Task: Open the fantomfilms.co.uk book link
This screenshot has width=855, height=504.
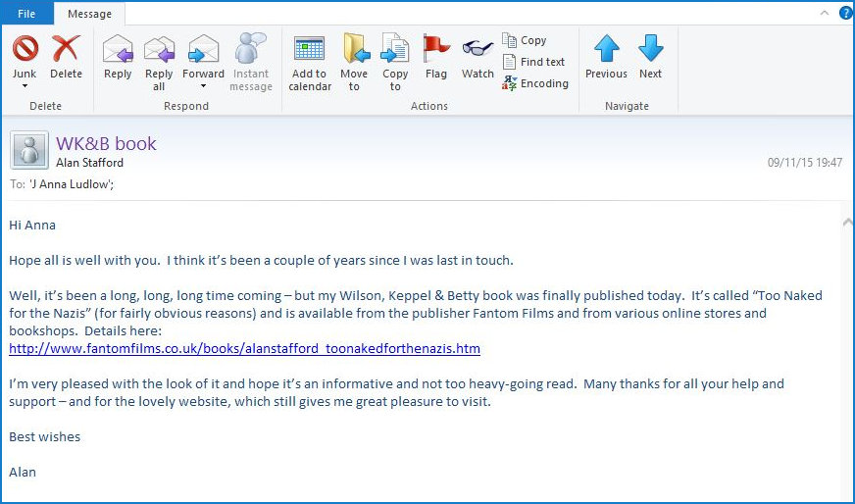Action: click(x=244, y=348)
